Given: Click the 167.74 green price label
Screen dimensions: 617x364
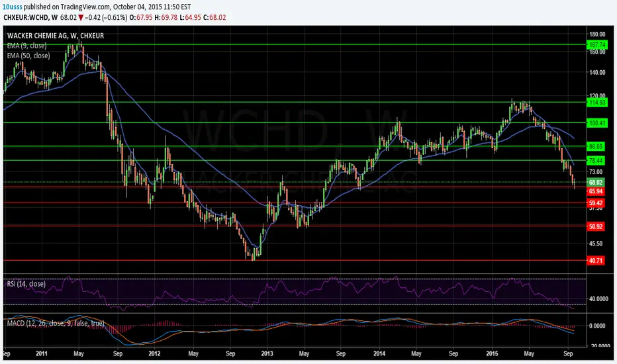Looking at the screenshot, I should tap(596, 45).
